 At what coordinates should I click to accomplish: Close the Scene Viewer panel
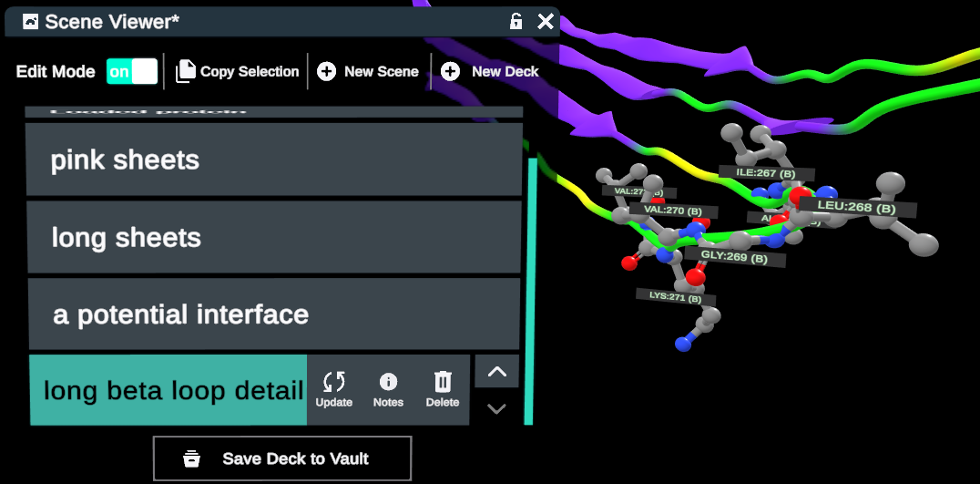tap(545, 21)
